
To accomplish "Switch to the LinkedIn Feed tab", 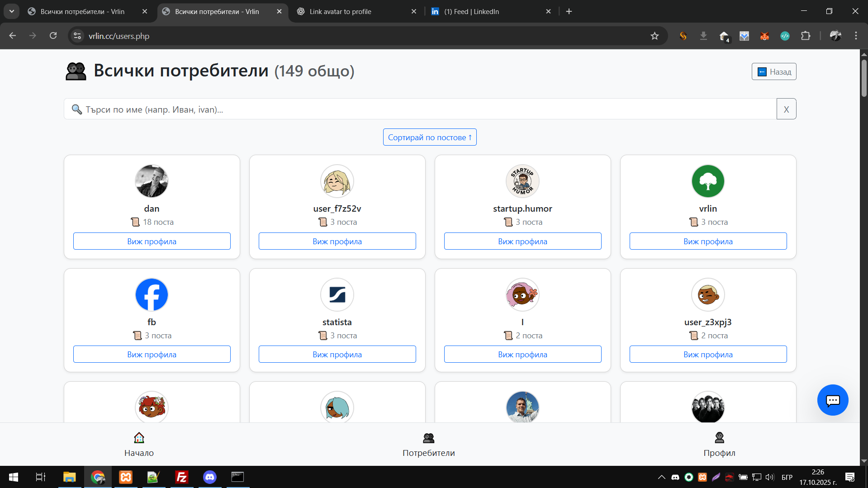I will [491, 11].
